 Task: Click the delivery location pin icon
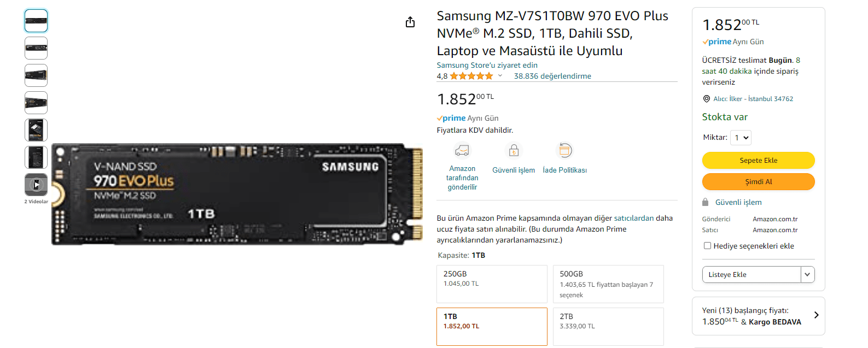[x=706, y=99]
